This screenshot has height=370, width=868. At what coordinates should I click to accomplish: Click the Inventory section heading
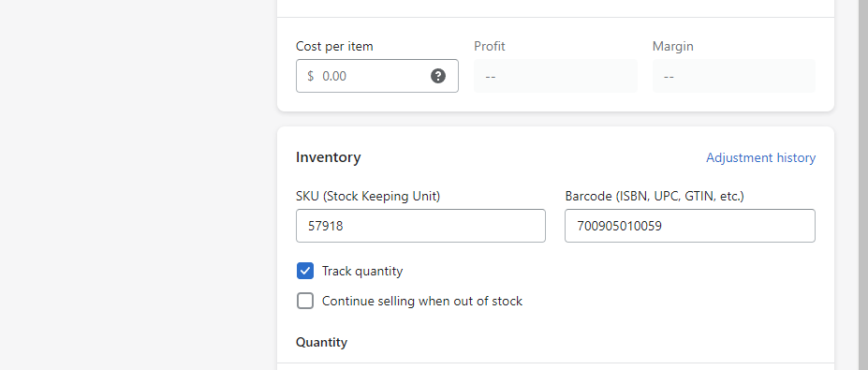(x=329, y=157)
